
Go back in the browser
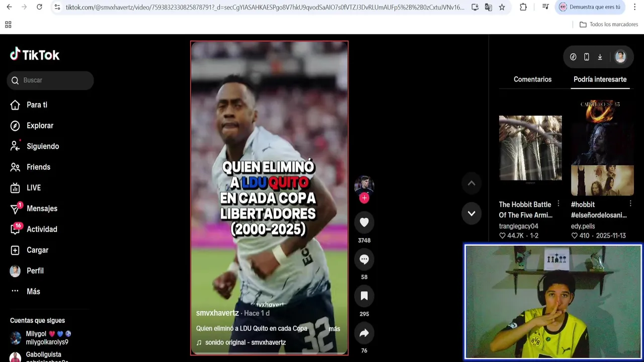(9, 7)
